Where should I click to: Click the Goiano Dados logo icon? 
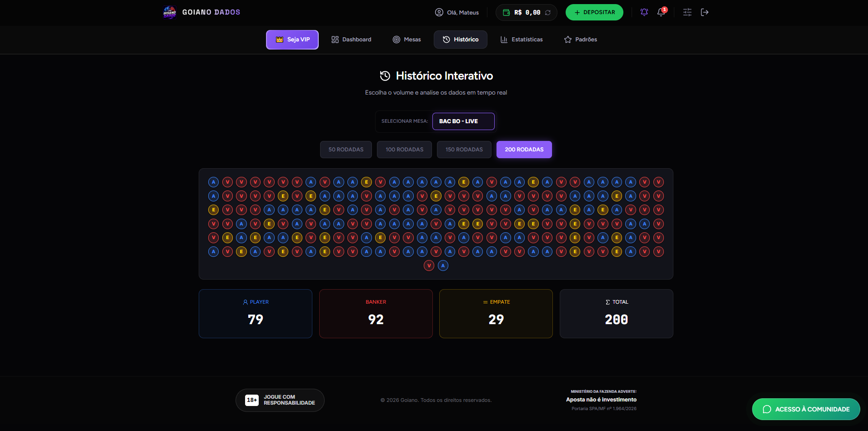[170, 12]
